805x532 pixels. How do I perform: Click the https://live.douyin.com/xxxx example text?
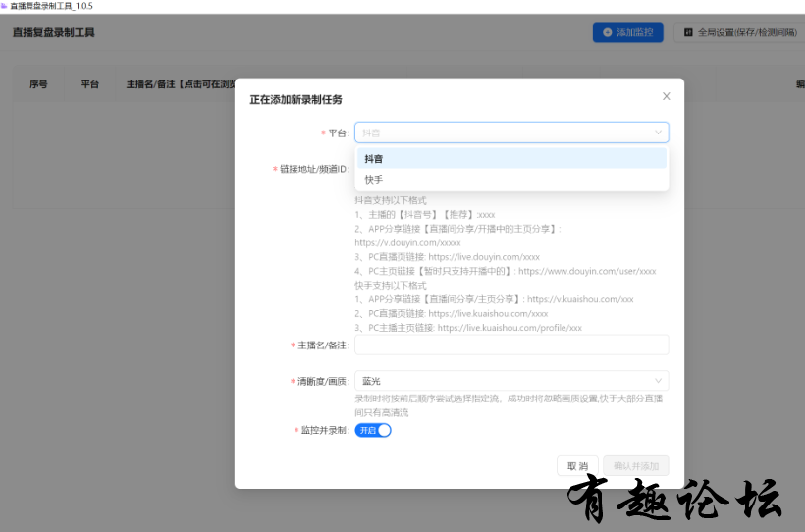tap(484, 257)
